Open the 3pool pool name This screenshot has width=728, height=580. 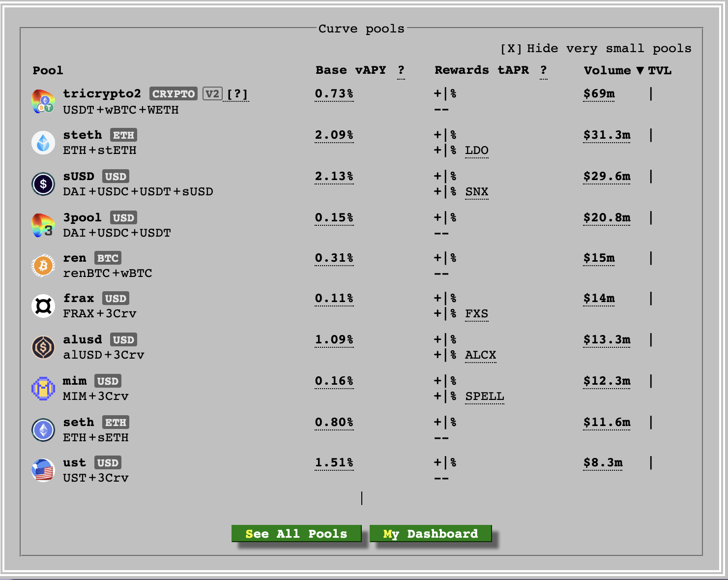click(x=82, y=217)
